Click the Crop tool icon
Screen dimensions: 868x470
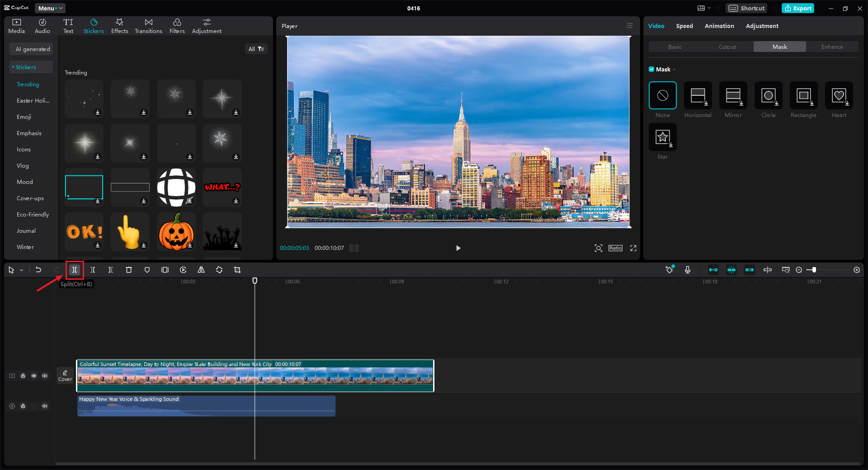pos(237,270)
